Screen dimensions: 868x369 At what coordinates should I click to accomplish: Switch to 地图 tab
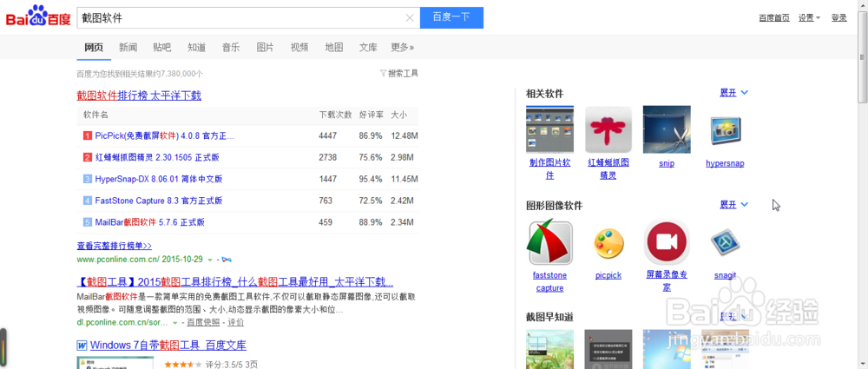(334, 47)
